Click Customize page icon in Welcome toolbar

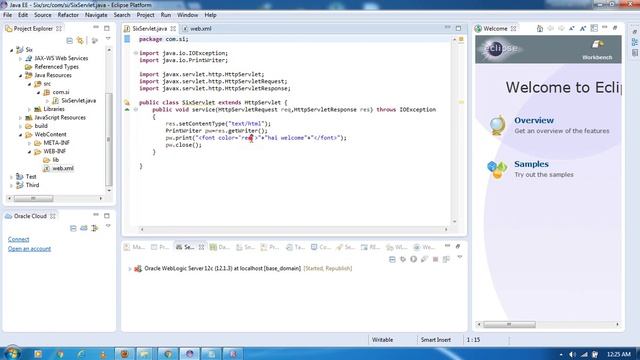click(x=594, y=28)
